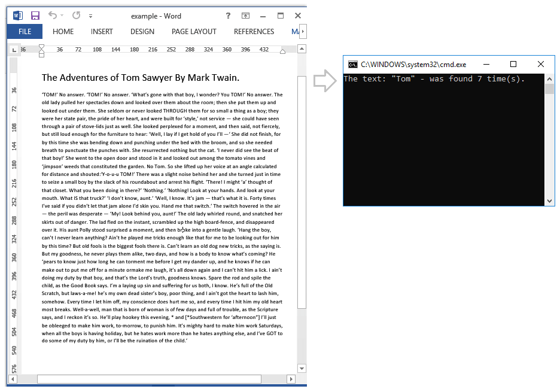This screenshot has width=560, height=392.
Task: Open the FILE menu
Action: point(24,31)
